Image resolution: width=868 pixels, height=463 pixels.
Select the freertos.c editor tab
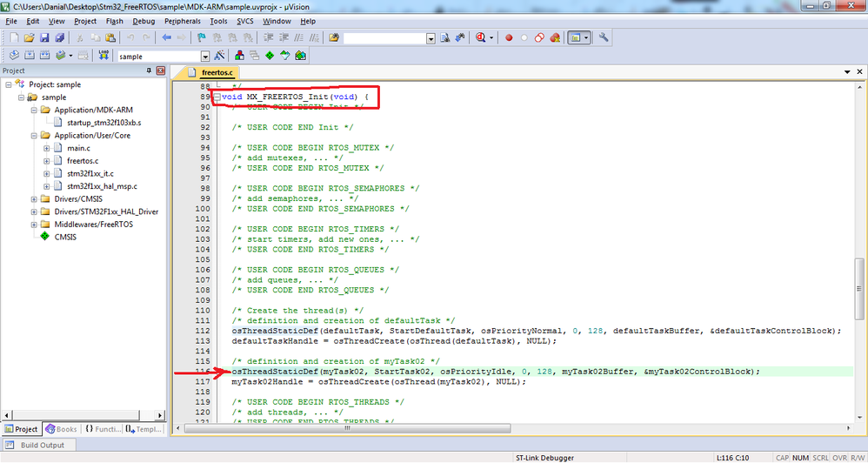click(x=211, y=72)
